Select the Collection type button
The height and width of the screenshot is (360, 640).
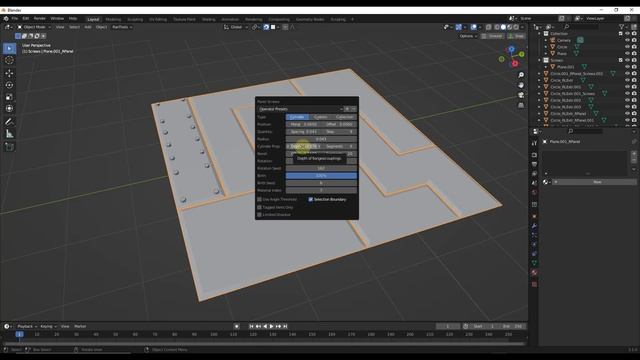click(345, 117)
